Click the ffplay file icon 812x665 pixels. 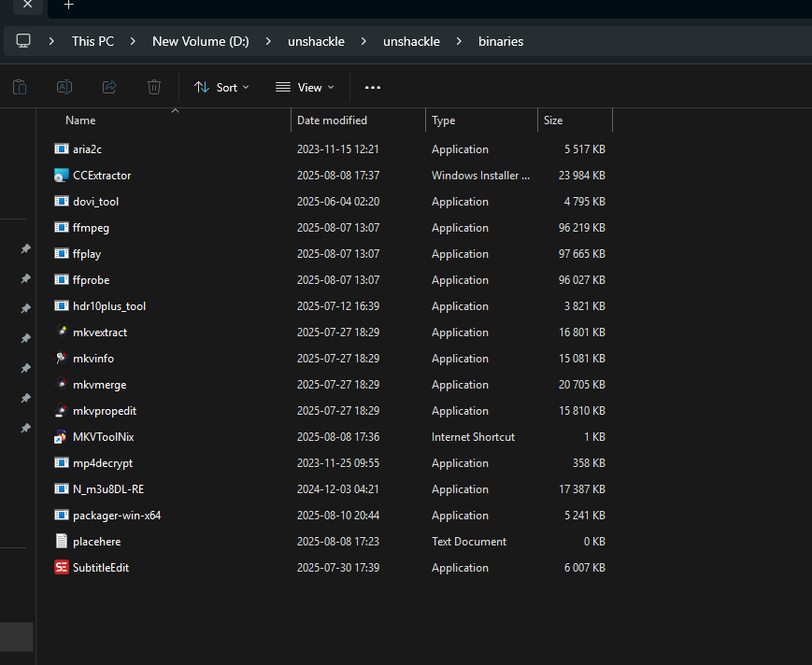(62, 254)
